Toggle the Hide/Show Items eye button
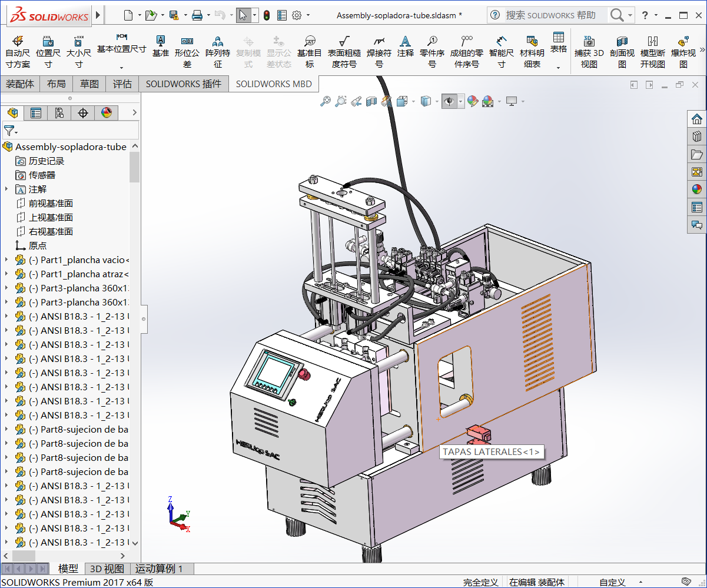The height and width of the screenshot is (588, 707). pyautogui.click(x=450, y=101)
